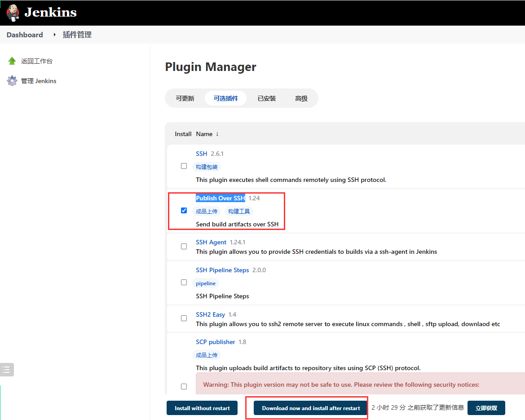
Task: Click the SSH2 Easy plugin description text
Action: 348,324
